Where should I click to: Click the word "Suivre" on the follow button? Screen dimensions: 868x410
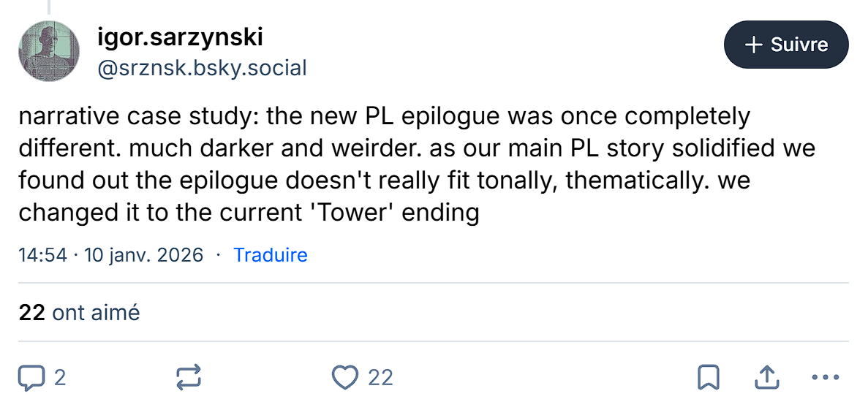pyautogui.click(x=799, y=45)
